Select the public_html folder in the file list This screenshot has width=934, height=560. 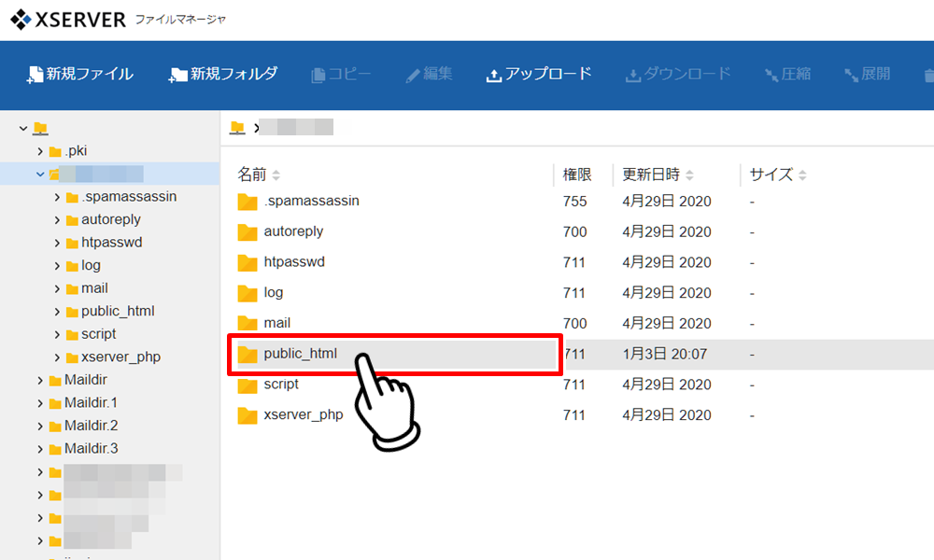300,354
